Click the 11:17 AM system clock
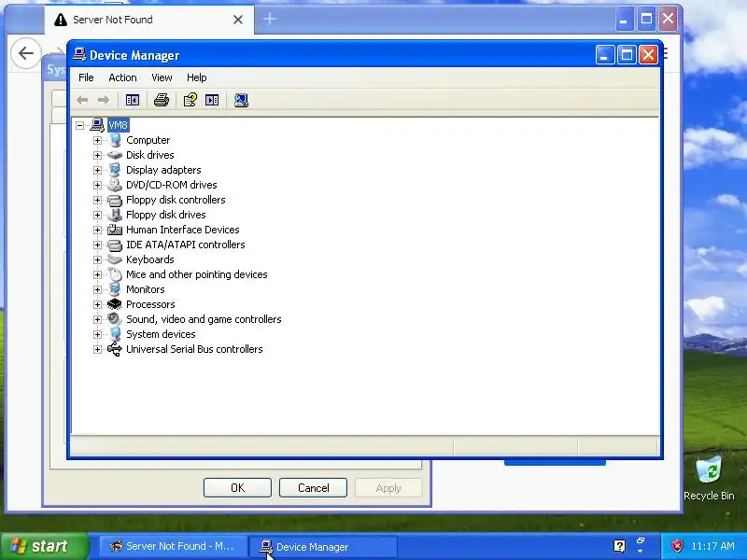747x560 pixels. (x=712, y=546)
